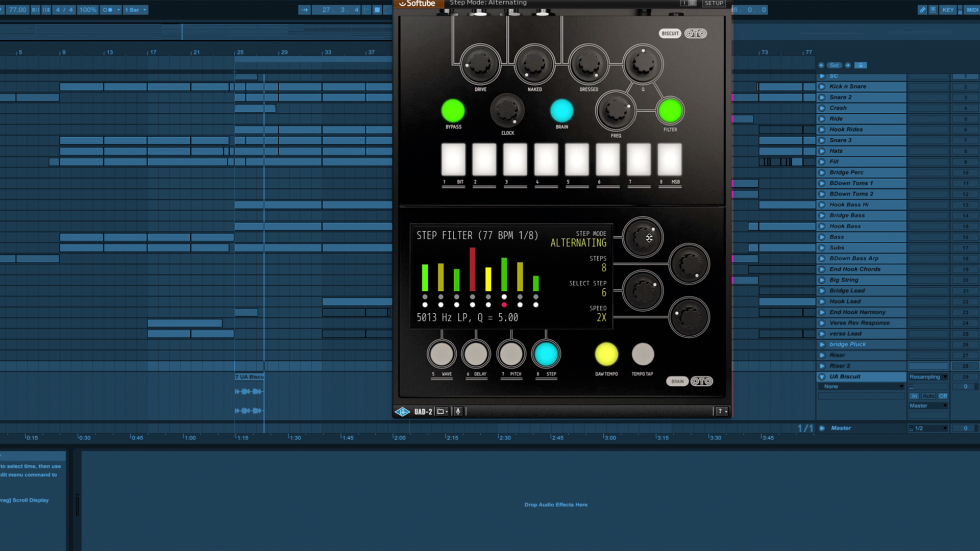Launch the Crash track clip
980x551 pixels.
[822, 108]
